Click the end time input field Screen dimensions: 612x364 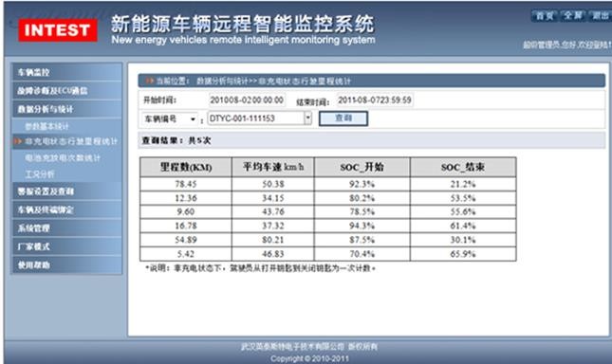pyautogui.click(x=375, y=100)
